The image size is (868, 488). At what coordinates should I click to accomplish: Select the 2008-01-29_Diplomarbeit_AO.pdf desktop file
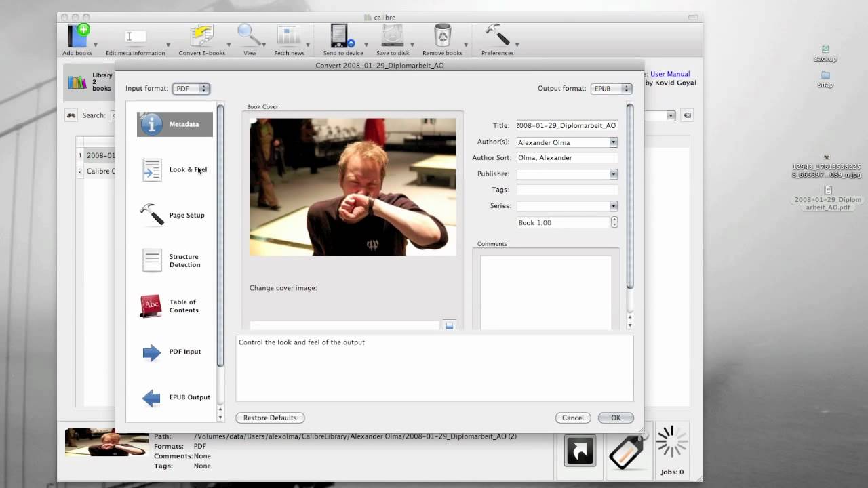827,198
